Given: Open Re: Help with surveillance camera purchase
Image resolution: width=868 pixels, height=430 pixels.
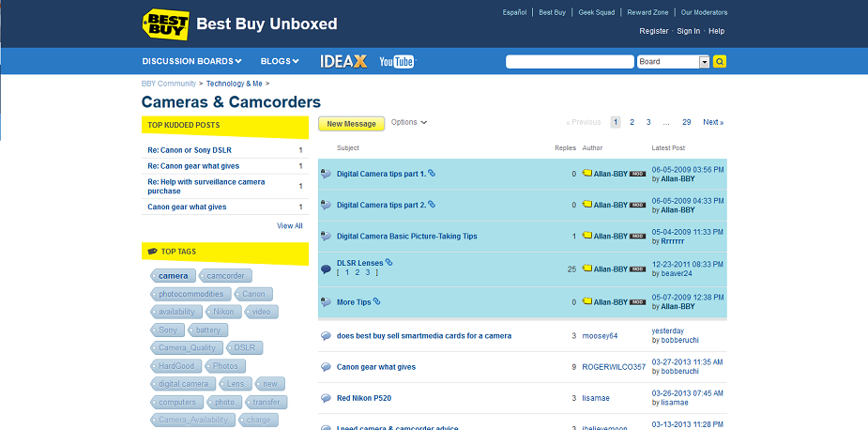Looking at the screenshot, I should [206, 186].
